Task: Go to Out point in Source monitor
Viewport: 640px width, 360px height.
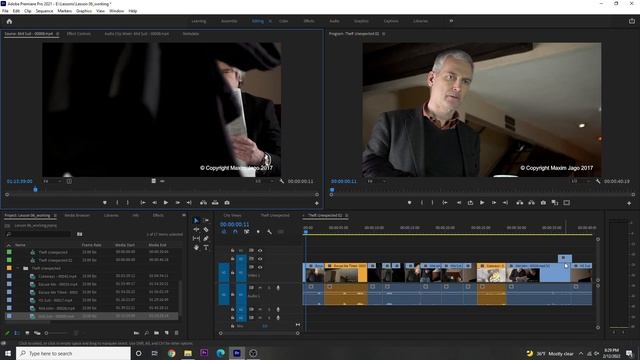Action: pos(189,202)
